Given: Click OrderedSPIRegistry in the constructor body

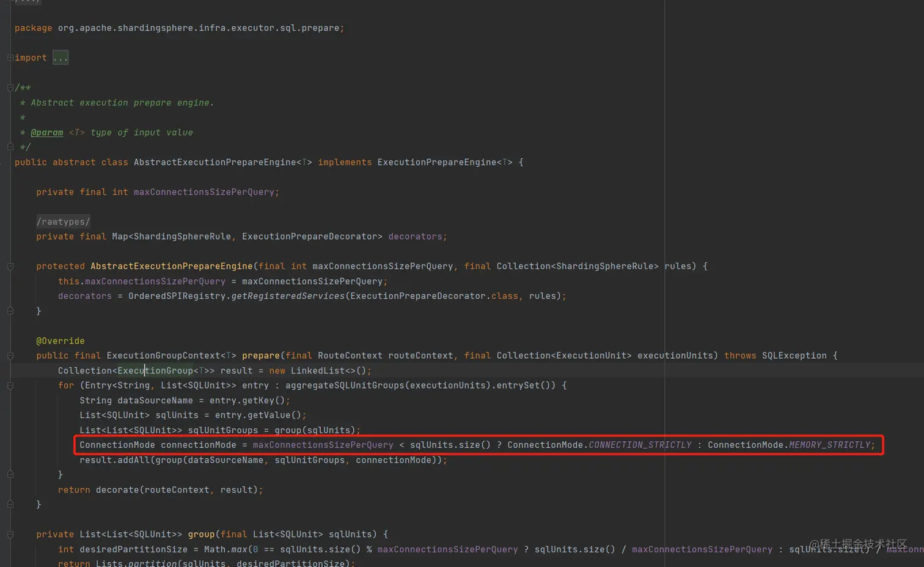Looking at the screenshot, I should [177, 296].
